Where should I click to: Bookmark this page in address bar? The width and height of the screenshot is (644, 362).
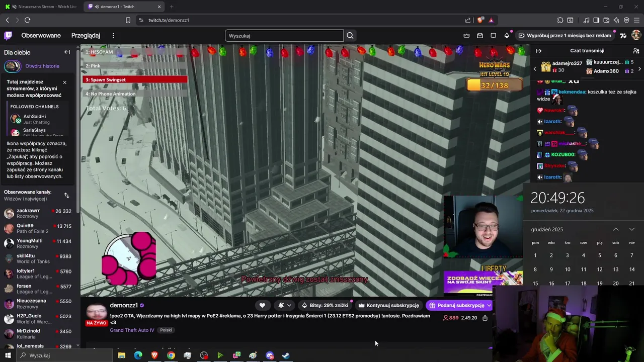(x=128, y=20)
